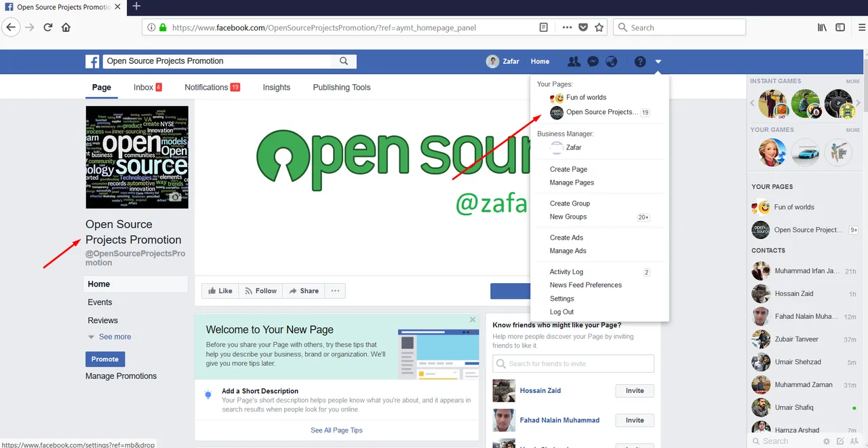The image size is (868, 448).
Task: Click the Like button on page
Action: 220,291
